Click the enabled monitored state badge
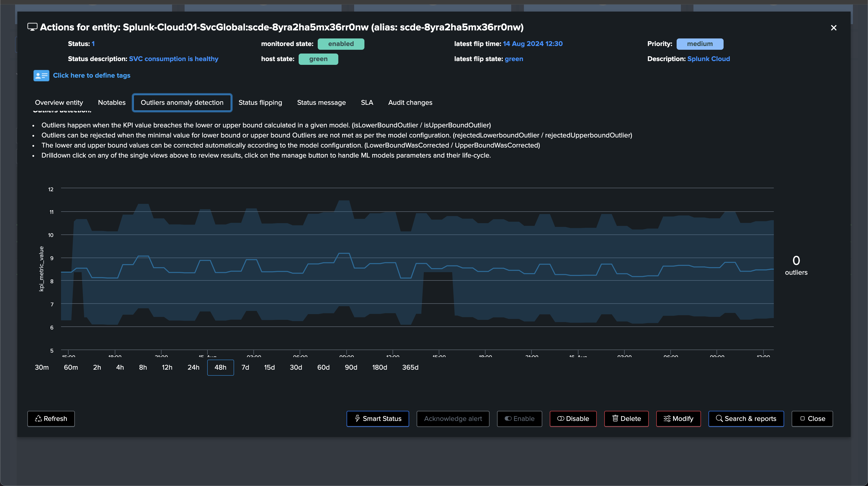 click(x=341, y=44)
